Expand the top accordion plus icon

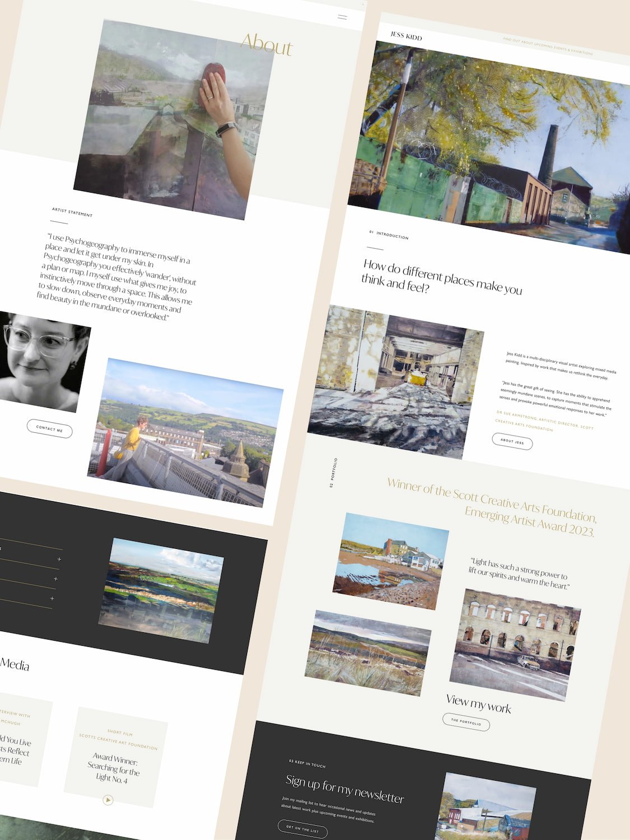coord(59,559)
